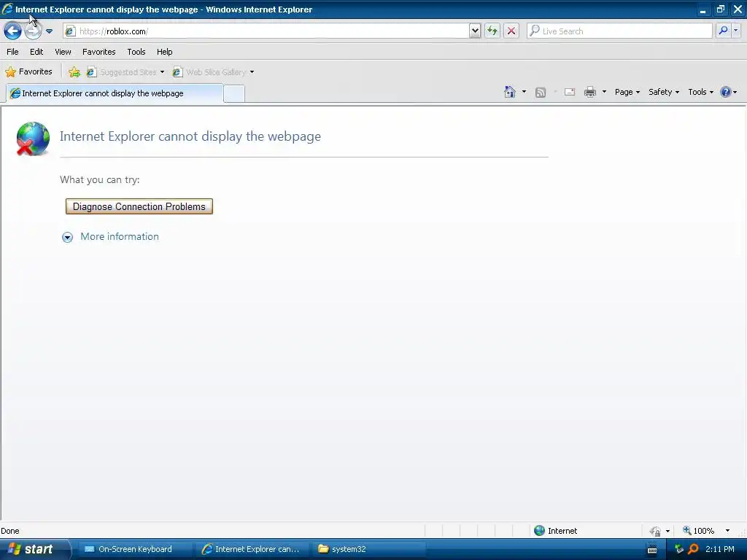Viewport: 747px width, 560px height.
Task: Click the IE logo in title bar
Action: pyautogui.click(x=7, y=9)
